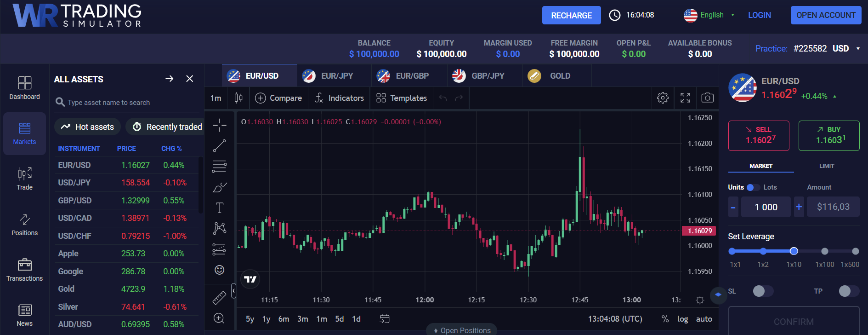
Task: Click the BUY 1.16031 button
Action: pyautogui.click(x=829, y=136)
